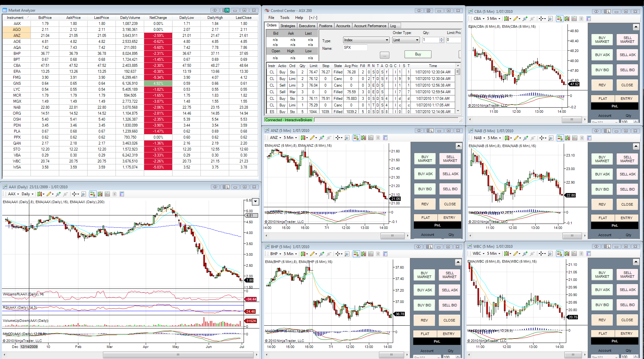Open chart properties icon in AAX chart toolbar
Viewport: 644px width, 359px height.
click(122, 194)
